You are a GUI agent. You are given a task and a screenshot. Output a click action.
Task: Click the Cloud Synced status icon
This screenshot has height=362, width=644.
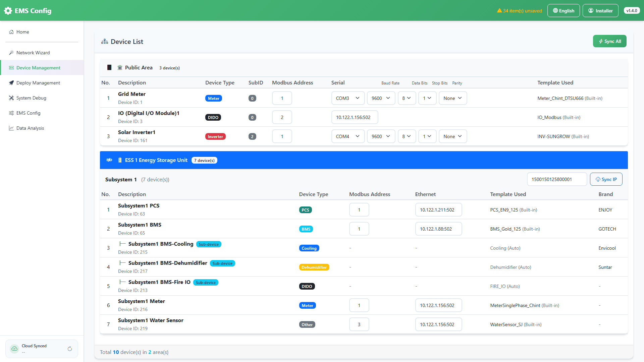14,349
